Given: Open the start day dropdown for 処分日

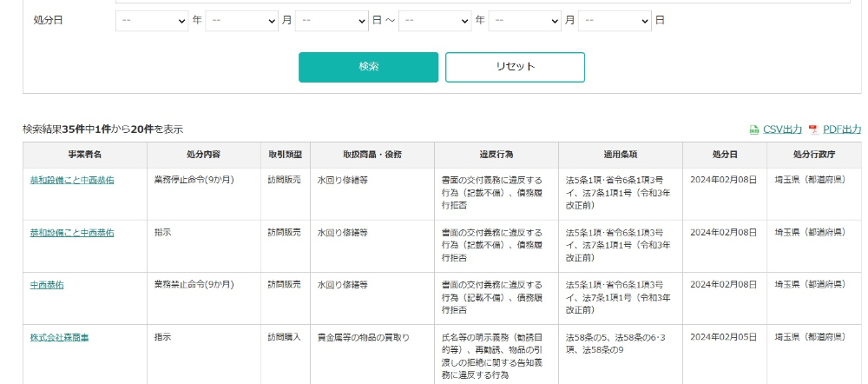Looking at the screenshot, I should (332, 21).
